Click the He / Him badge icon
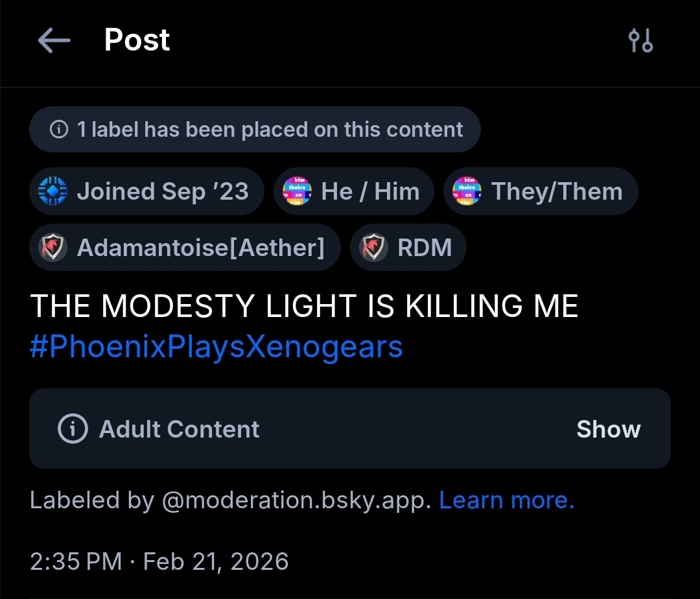The height and width of the screenshot is (599, 700). [x=297, y=191]
